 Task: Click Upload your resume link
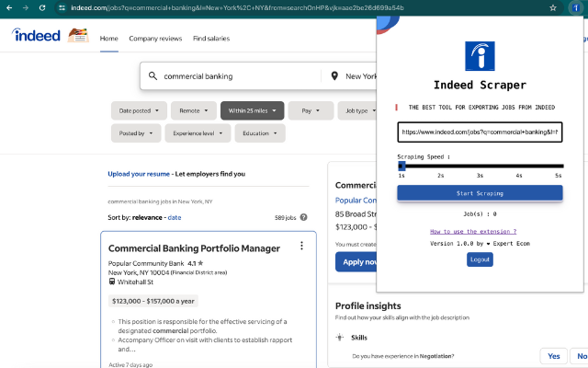(139, 174)
